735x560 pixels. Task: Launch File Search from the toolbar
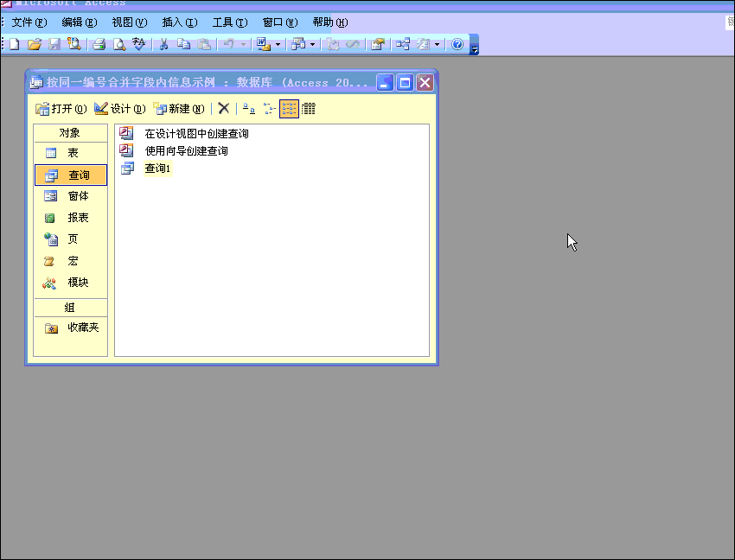pyautogui.click(x=74, y=45)
